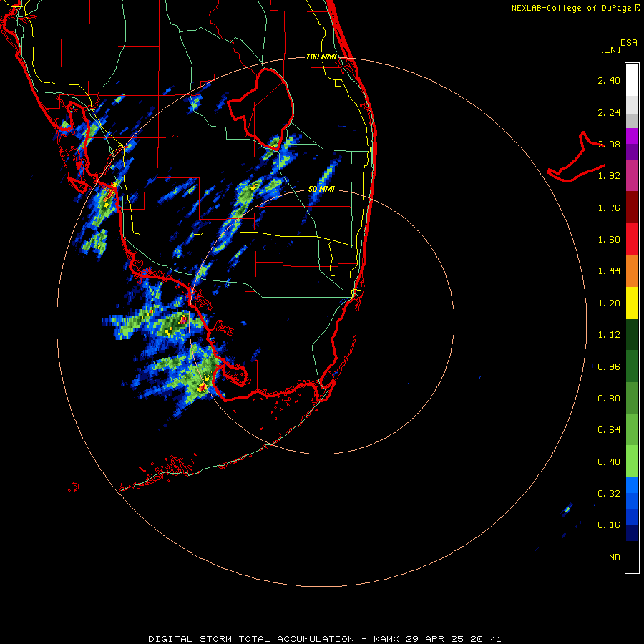This screenshot has width=644, height=644.
Task: Click the 0.32 legend value
Action: coord(609,494)
